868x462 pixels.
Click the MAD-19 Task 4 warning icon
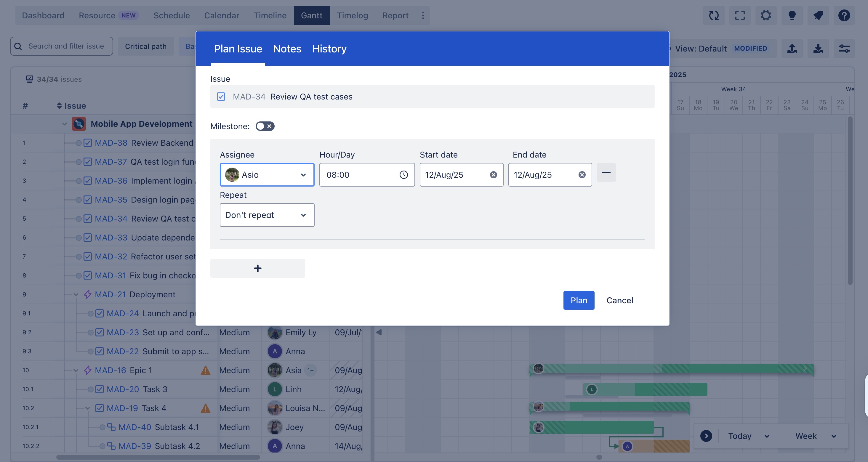pyautogui.click(x=206, y=408)
